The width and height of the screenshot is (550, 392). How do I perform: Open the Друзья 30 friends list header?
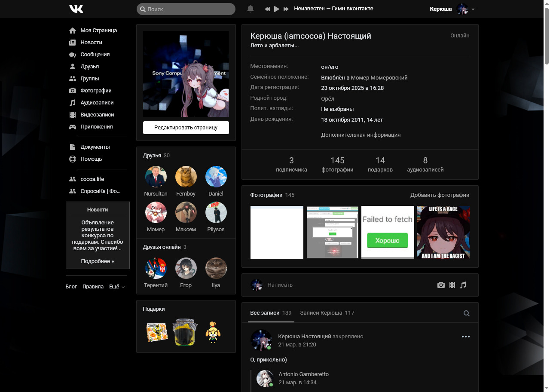[156, 156]
